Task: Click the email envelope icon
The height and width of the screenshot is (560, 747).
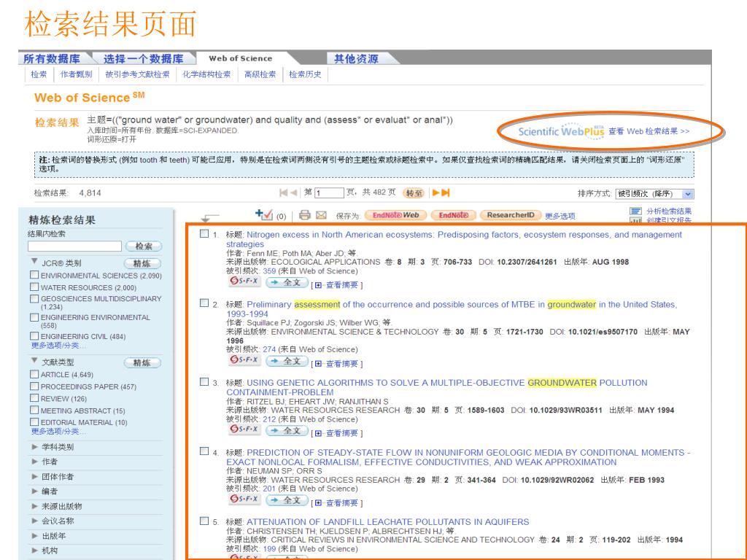Action: [x=320, y=216]
